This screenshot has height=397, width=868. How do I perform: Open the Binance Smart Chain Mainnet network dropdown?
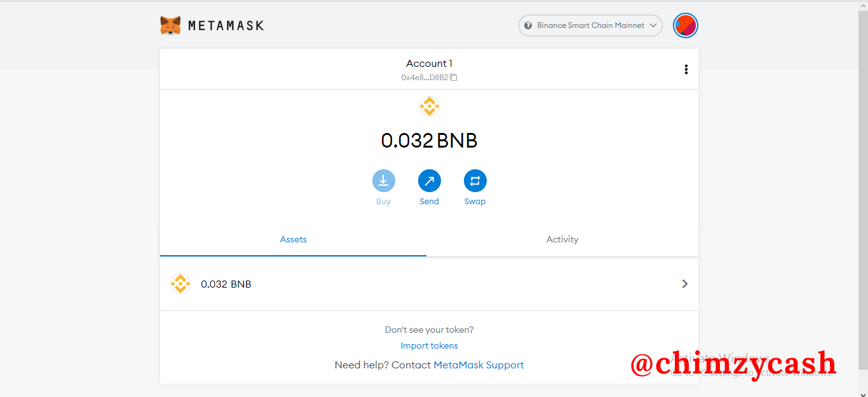pos(590,25)
